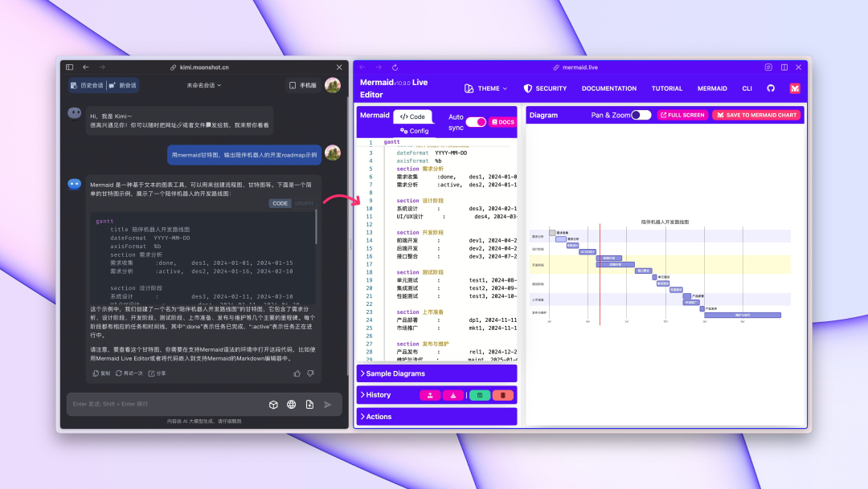Image resolution: width=868 pixels, height=489 pixels.
Task: Select the GRAPH tab in Kimi's reply
Action: click(x=303, y=203)
